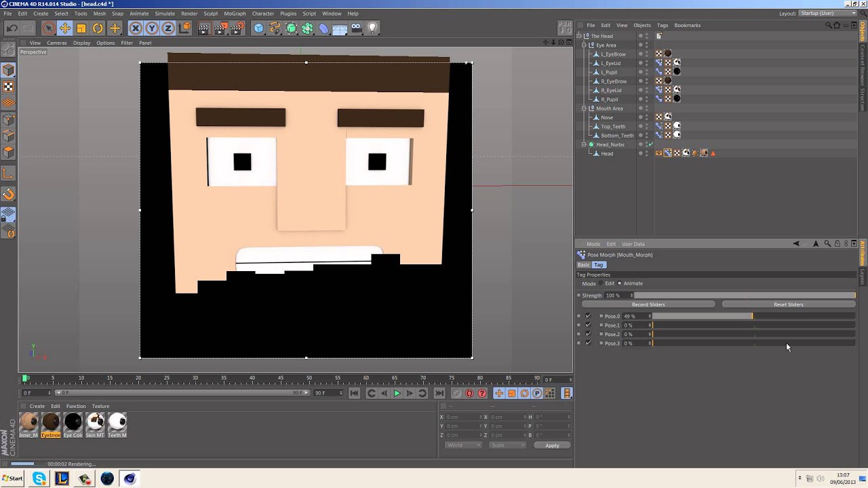
Task: Open the Character menu
Action: coord(263,14)
